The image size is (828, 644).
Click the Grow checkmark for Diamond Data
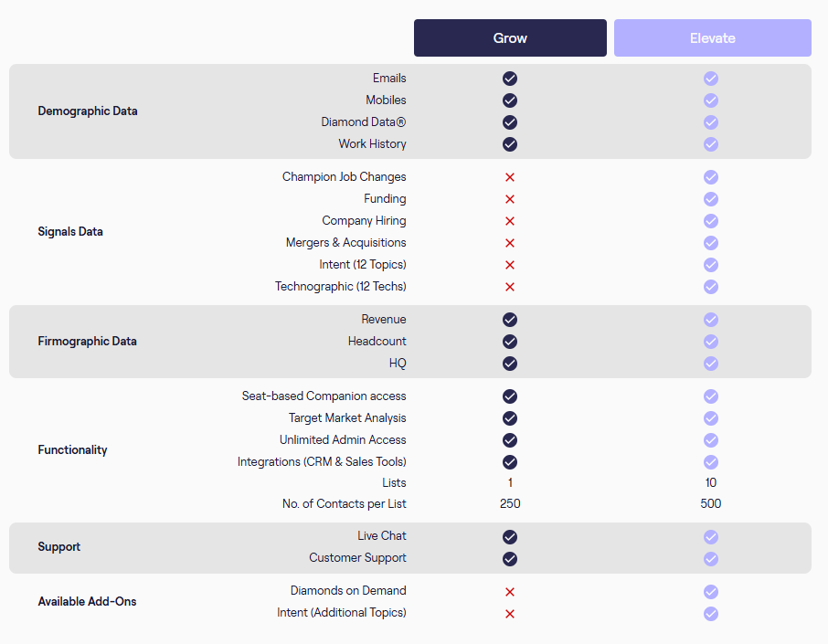510,122
